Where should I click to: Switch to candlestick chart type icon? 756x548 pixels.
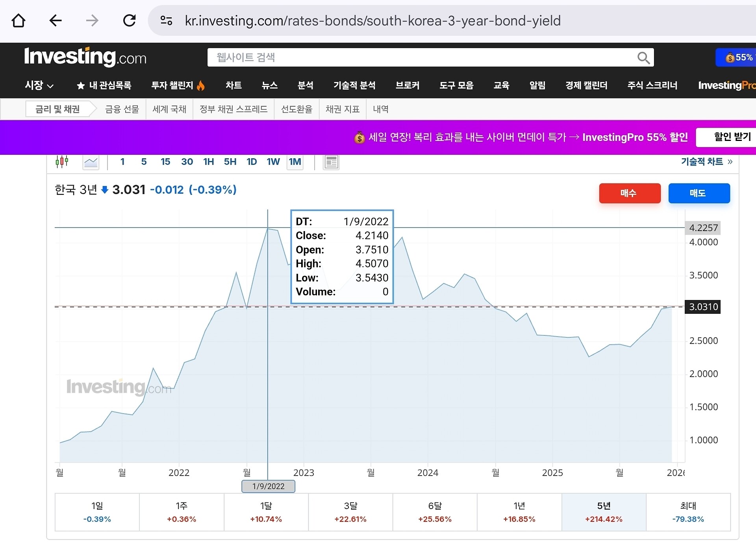[62, 162]
